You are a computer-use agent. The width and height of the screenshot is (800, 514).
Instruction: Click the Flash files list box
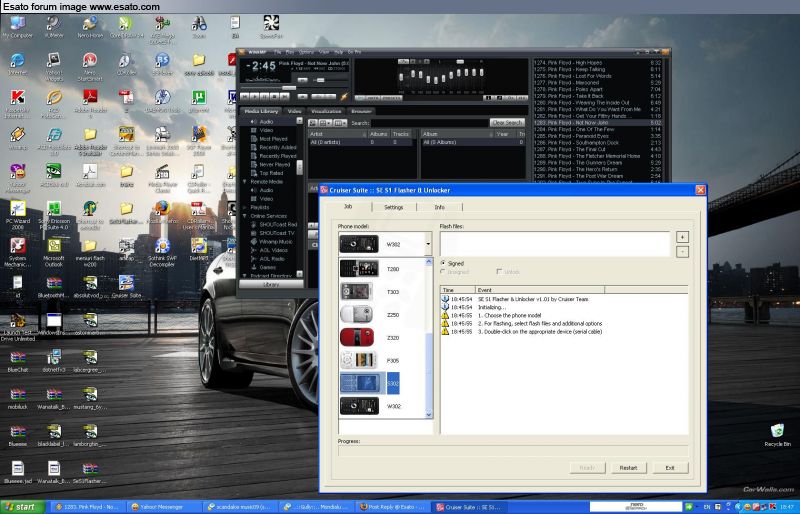click(555, 244)
